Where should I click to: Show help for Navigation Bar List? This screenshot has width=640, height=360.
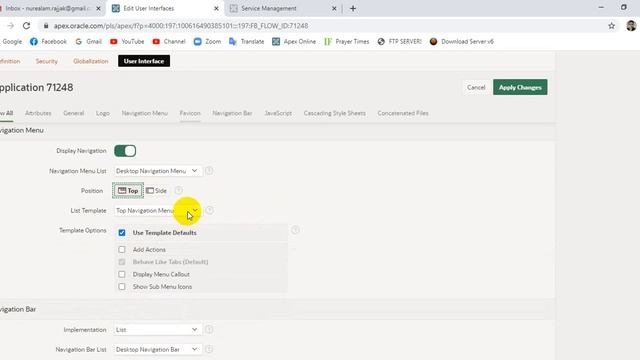pos(209,349)
